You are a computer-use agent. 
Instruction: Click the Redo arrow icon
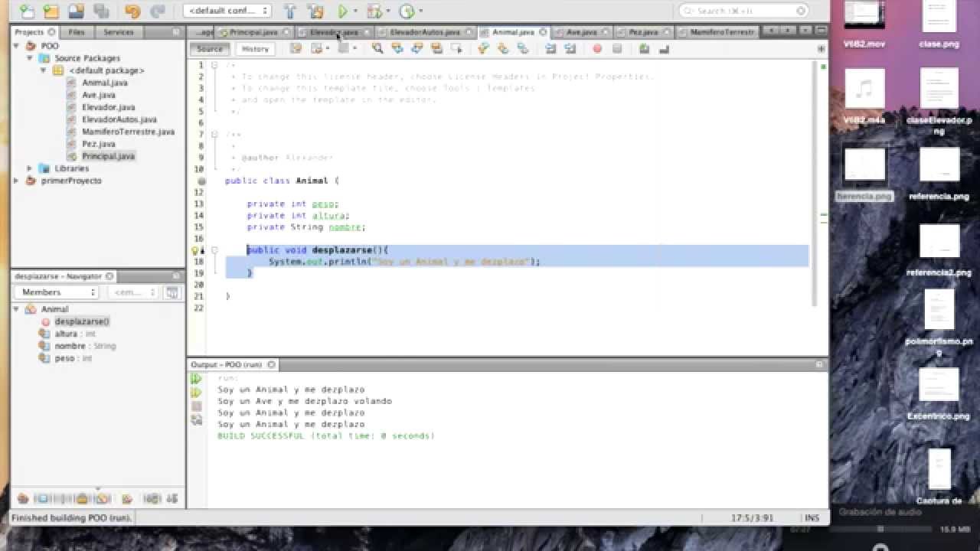tap(157, 11)
